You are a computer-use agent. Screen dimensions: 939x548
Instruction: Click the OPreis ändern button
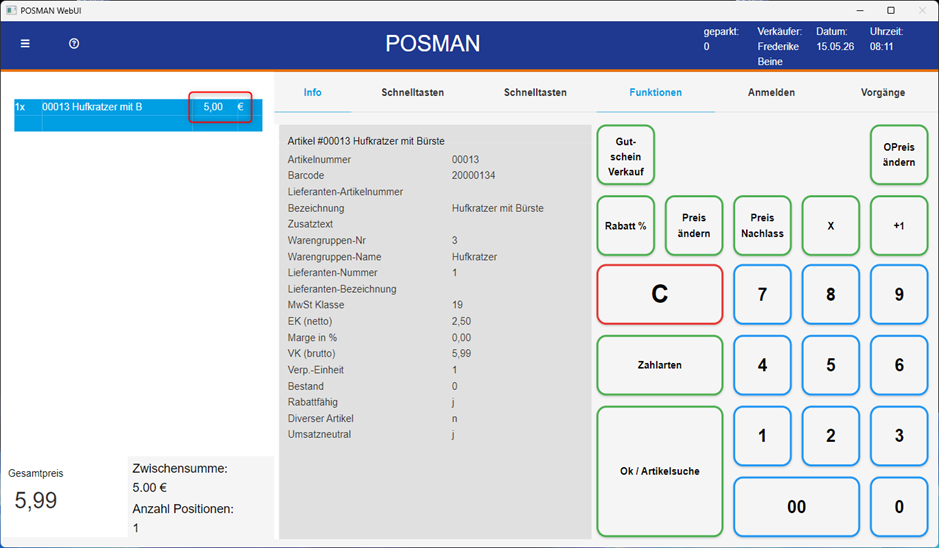[x=899, y=155]
